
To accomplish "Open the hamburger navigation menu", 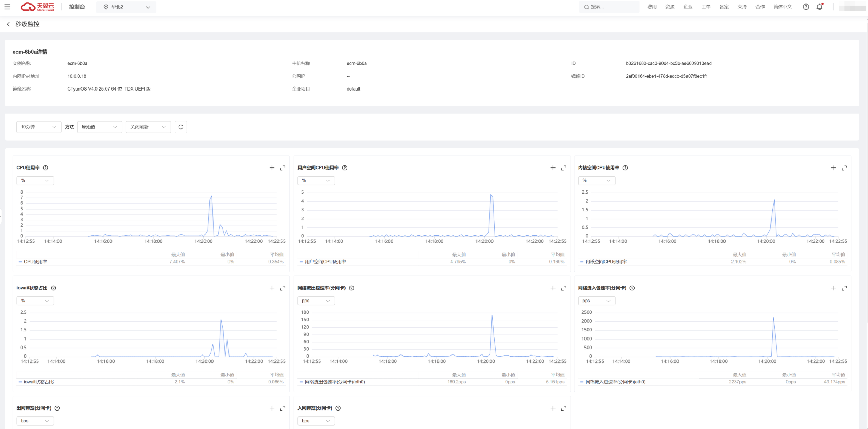I will (7, 7).
